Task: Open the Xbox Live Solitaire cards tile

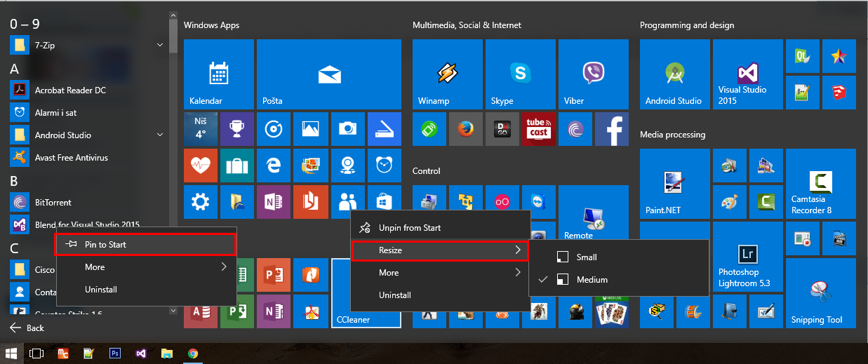Action: [612, 311]
